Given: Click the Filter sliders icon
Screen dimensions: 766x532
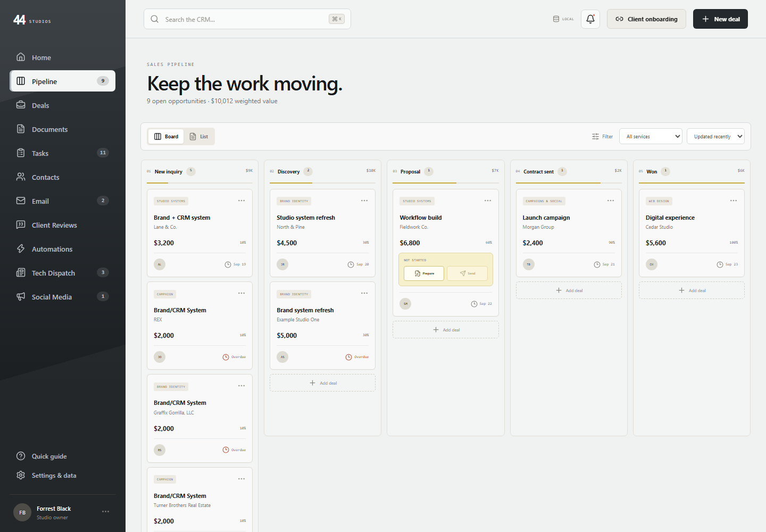Looking at the screenshot, I should [x=595, y=137].
